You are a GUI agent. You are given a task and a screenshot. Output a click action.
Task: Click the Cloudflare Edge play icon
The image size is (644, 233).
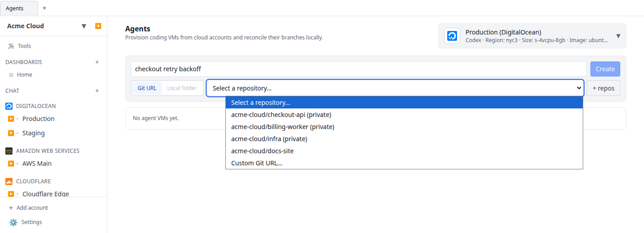click(x=11, y=194)
